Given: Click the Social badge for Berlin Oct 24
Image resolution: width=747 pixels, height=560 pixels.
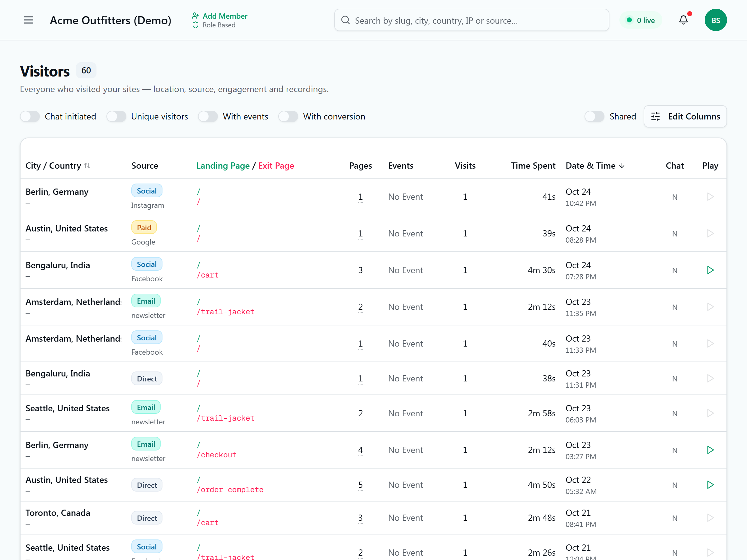Looking at the screenshot, I should pos(147,191).
